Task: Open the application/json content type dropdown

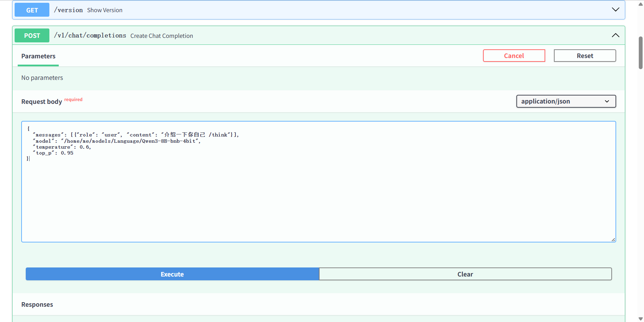Action: click(x=566, y=101)
